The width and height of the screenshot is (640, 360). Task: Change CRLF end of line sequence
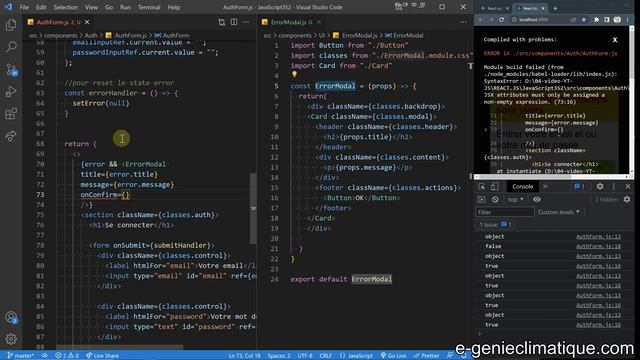326,356
